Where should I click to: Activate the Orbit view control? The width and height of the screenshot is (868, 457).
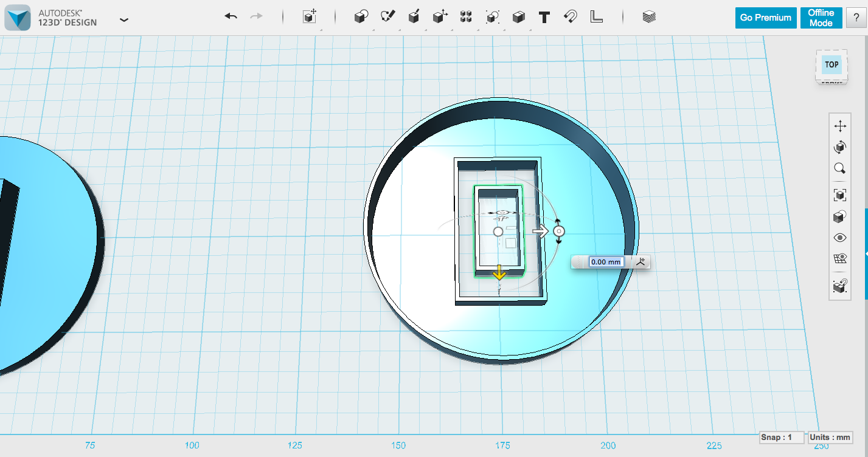click(840, 147)
